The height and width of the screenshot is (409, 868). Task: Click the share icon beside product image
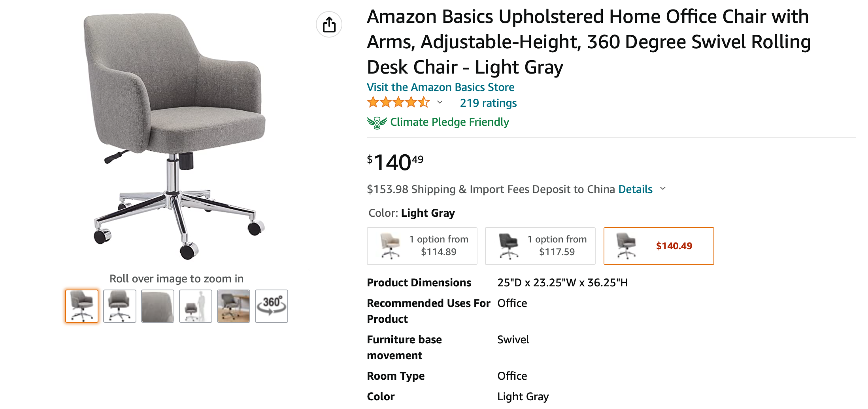point(329,25)
